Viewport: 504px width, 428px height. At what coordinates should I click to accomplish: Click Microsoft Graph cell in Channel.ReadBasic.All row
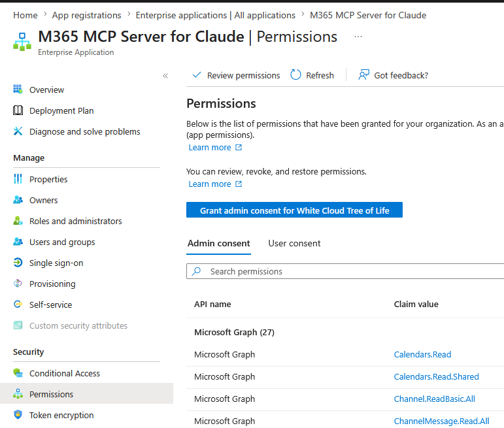point(224,399)
